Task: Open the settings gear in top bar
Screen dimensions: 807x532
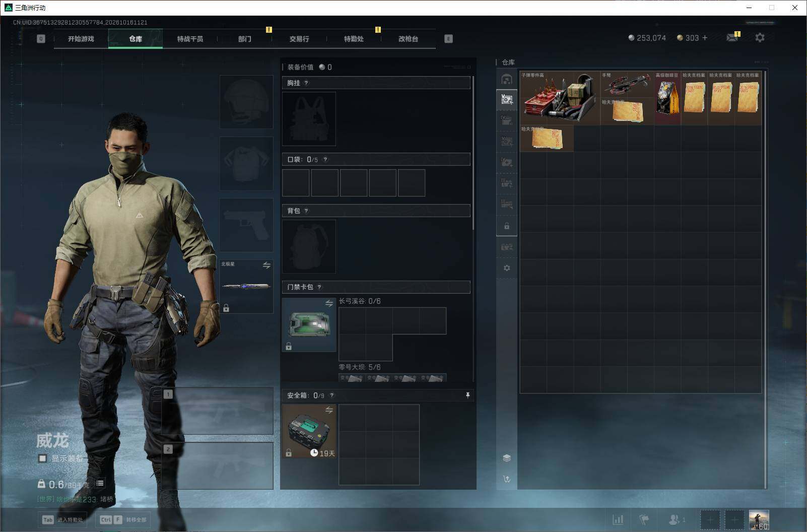Action: click(x=760, y=38)
